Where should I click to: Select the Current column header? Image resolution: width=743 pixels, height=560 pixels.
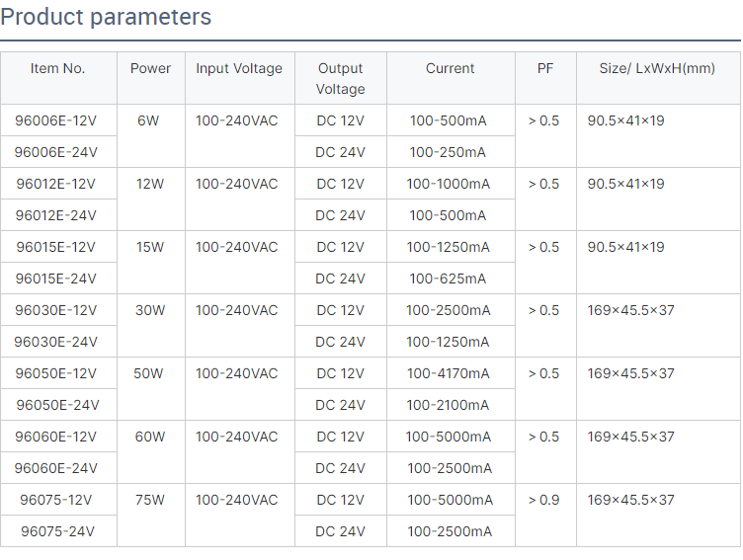[x=450, y=69]
